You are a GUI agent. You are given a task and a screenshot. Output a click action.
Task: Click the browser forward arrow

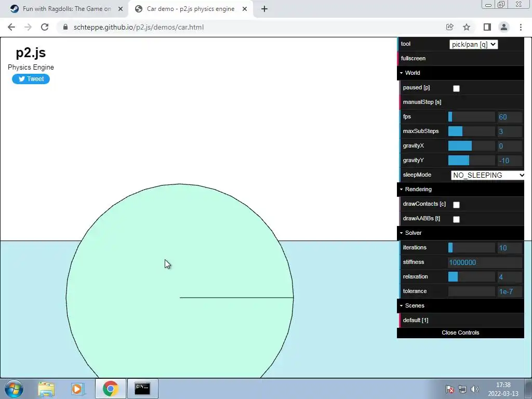tap(28, 27)
